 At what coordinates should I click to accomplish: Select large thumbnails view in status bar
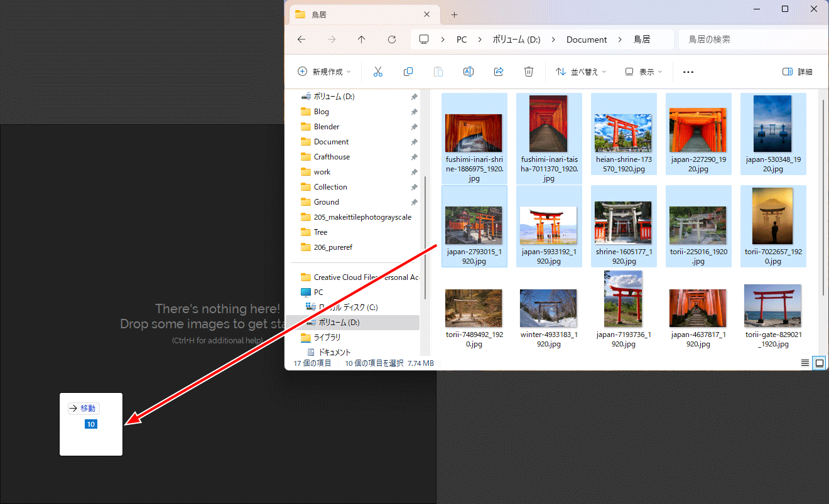coord(820,363)
